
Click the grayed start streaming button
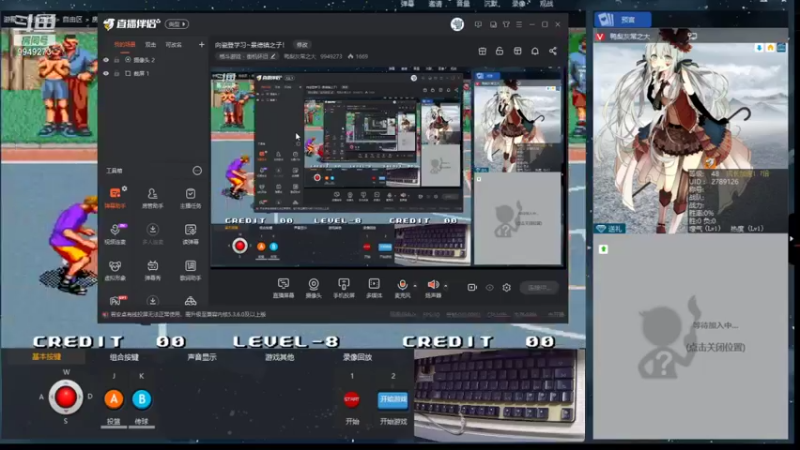[539, 288]
